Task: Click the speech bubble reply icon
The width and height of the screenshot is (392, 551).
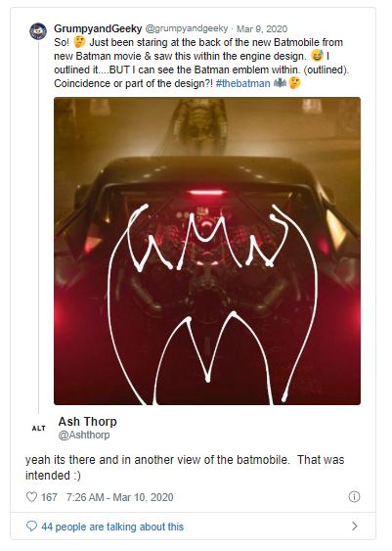Action: click(31, 527)
